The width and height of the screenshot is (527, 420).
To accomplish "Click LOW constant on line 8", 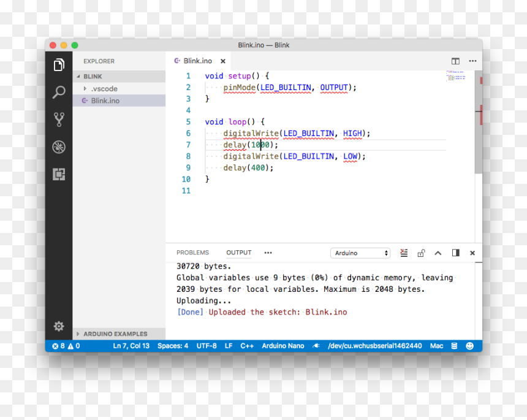I will pos(350,156).
